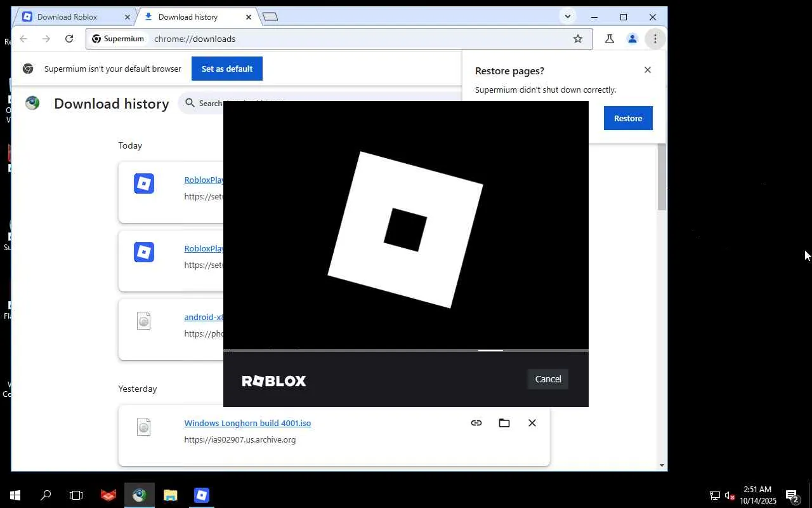Image resolution: width=812 pixels, height=508 pixels.
Task: Click the Supermium logo beside Download history
Action: click(x=32, y=104)
